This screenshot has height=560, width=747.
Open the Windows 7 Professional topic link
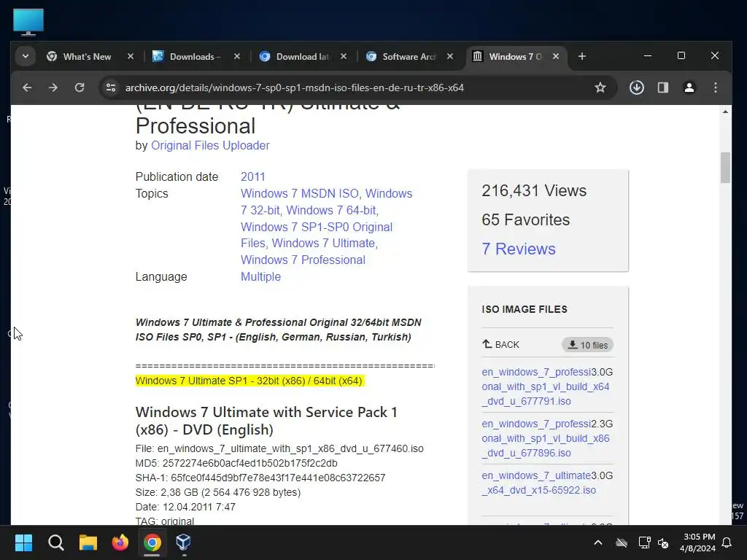(x=303, y=260)
